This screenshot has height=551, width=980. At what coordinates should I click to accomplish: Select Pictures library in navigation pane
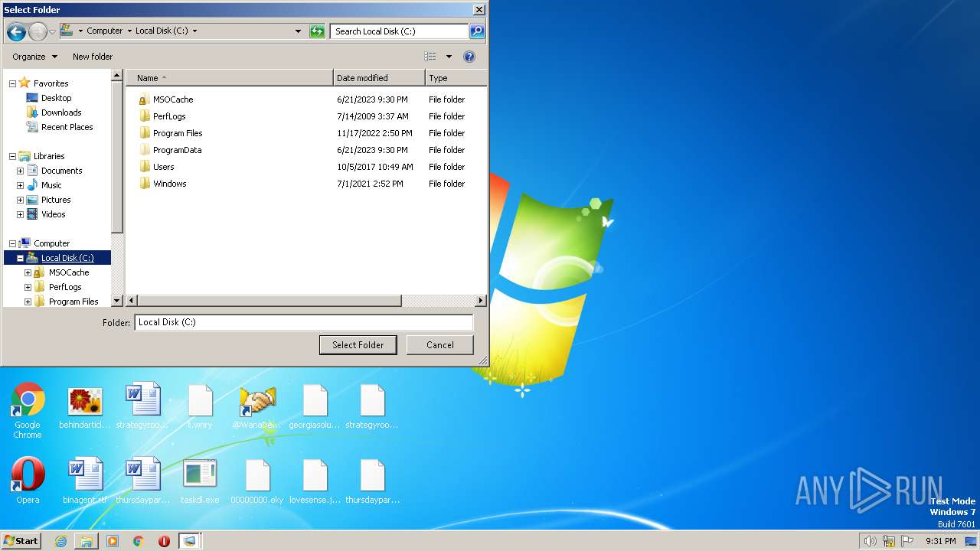[x=55, y=200]
